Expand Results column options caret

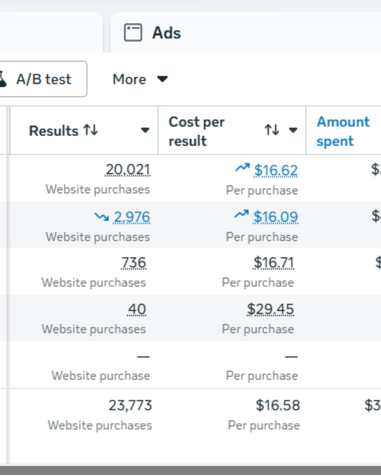[x=145, y=130]
